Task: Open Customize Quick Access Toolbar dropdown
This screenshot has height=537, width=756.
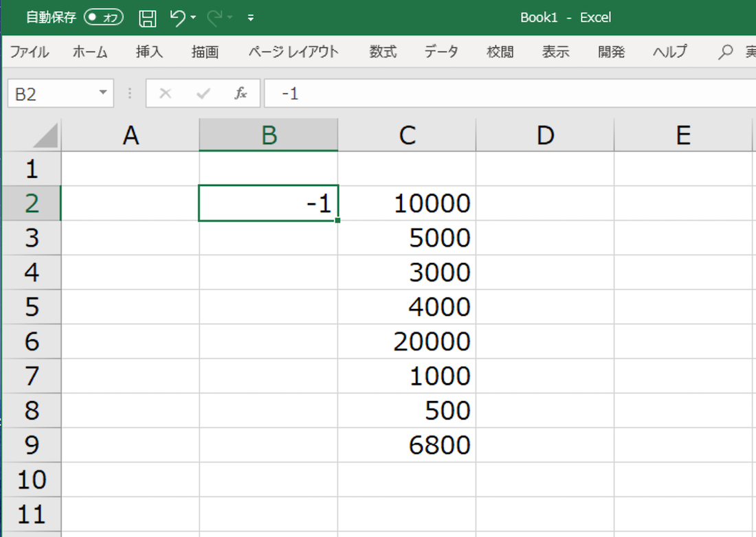Action: (x=251, y=19)
